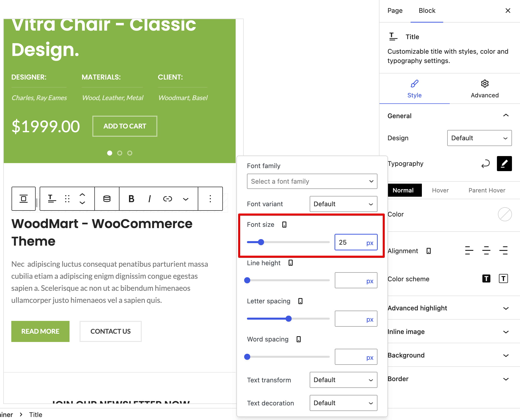Open the Text transform dropdown
Screen dimensions: 520x420
tap(343, 380)
